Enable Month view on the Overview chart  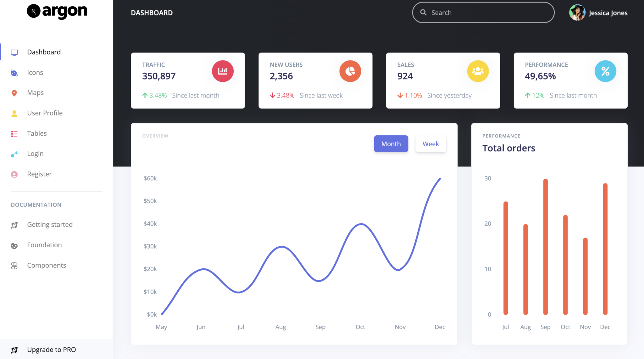point(391,143)
